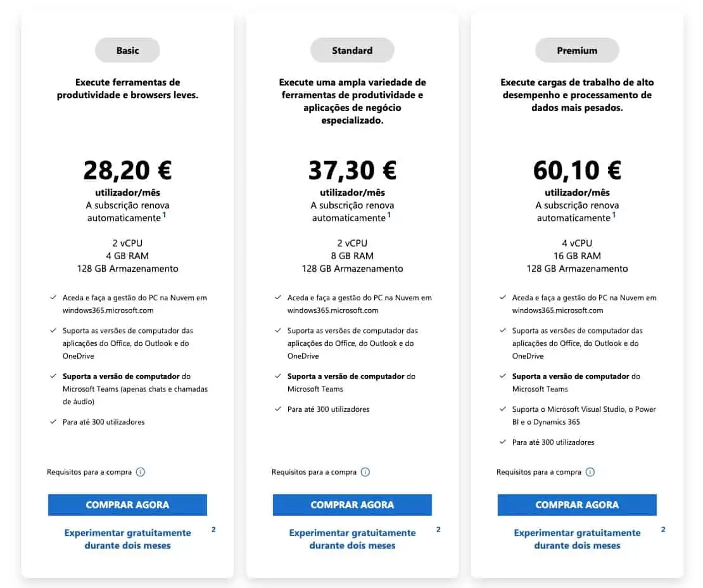Click info icon beside Basic plan requirements
This screenshot has width=703, height=588.
(141, 472)
